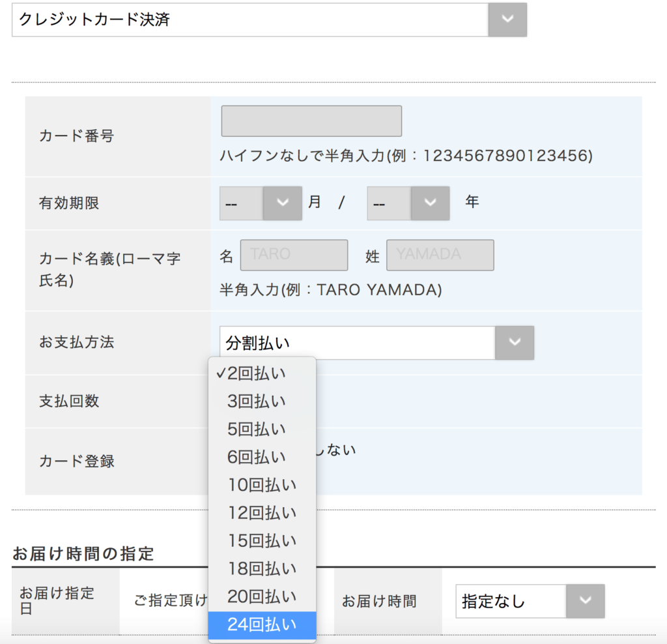Click the お届け時間の指定 heading

[83, 553]
